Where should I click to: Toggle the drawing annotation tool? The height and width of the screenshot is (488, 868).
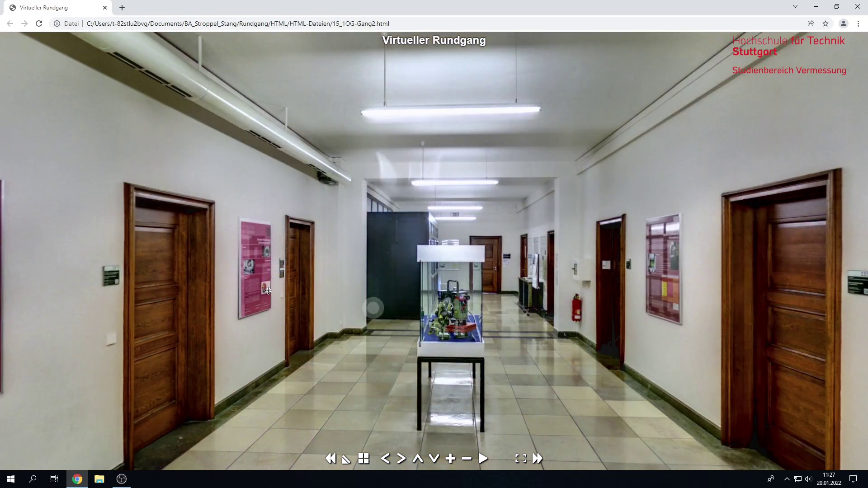tap(345, 459)
